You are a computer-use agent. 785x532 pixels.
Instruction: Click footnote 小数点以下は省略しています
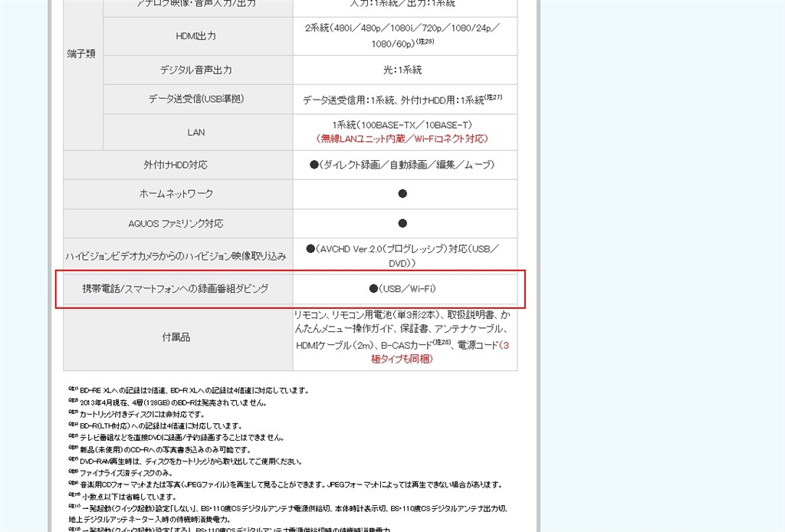(x=123, y=497)
